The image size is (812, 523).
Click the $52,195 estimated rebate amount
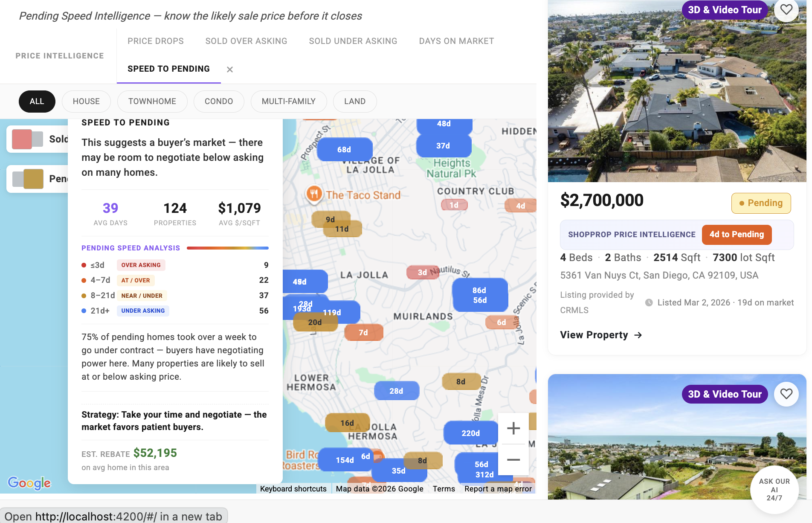click(155, 453)
